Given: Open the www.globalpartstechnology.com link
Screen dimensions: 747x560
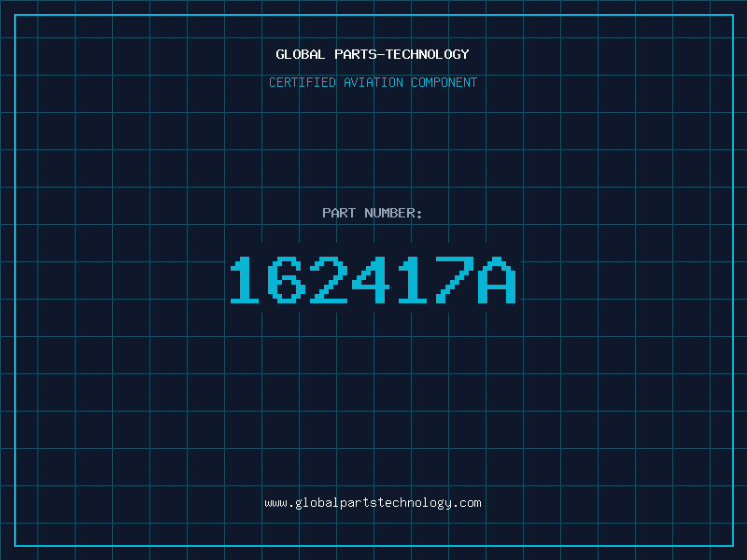Looking at the screenshot, I should click(x=373, y=503).
